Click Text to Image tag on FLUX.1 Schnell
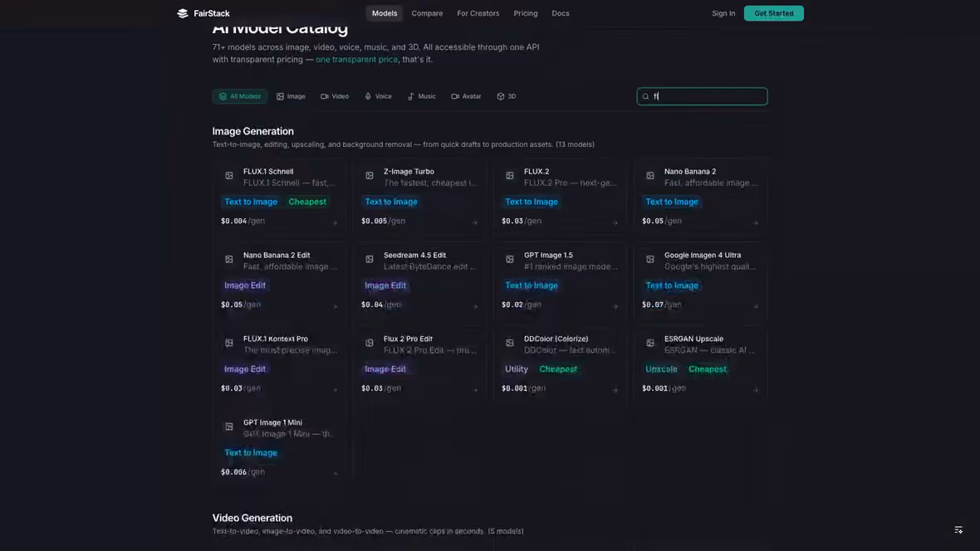The width and height of the screenshot is (980, 551). pos(251,202)
